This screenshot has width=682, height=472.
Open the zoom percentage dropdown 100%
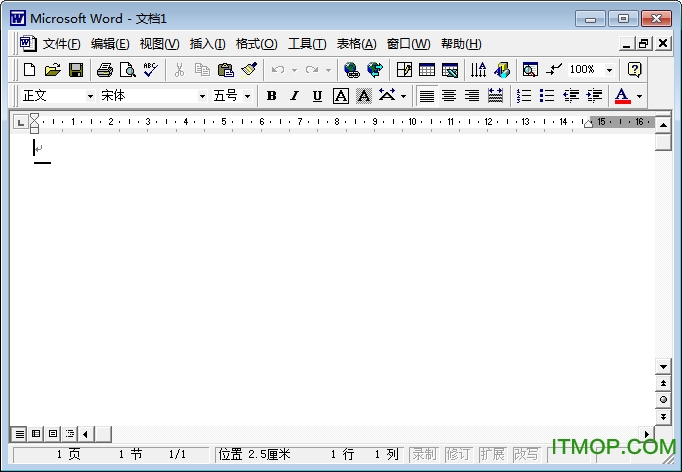click(x=609, y=70)
